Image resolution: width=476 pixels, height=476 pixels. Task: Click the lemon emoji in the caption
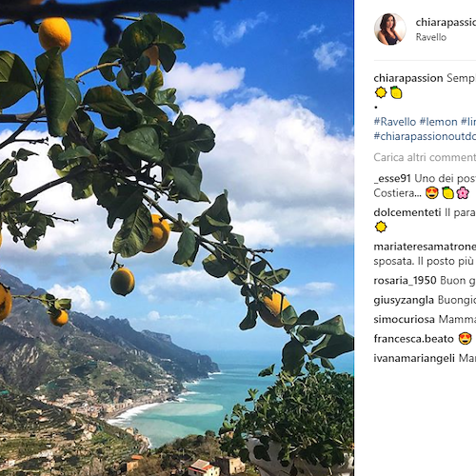click(396, 92)
